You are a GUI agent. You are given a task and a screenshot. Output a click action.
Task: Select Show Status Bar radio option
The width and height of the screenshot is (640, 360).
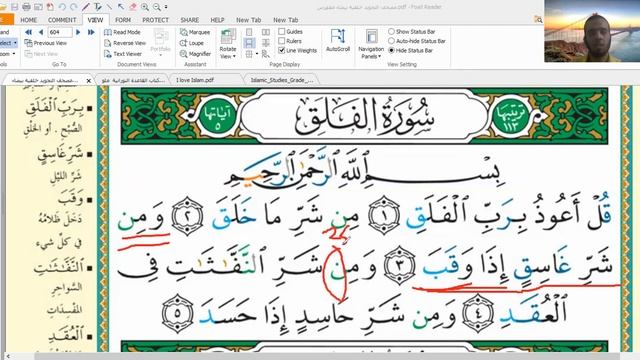point(391,31)
